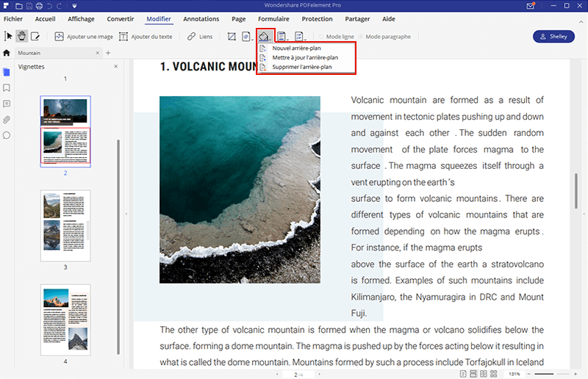
Task: Click Ajouter une image
Action: [x=84, y=37]
